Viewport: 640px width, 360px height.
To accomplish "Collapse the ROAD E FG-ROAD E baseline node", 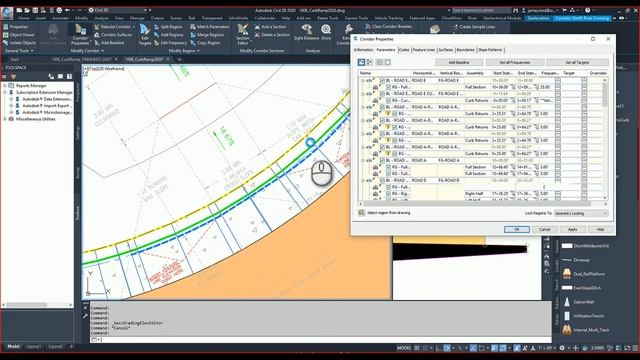I will [x=362, y=80].
